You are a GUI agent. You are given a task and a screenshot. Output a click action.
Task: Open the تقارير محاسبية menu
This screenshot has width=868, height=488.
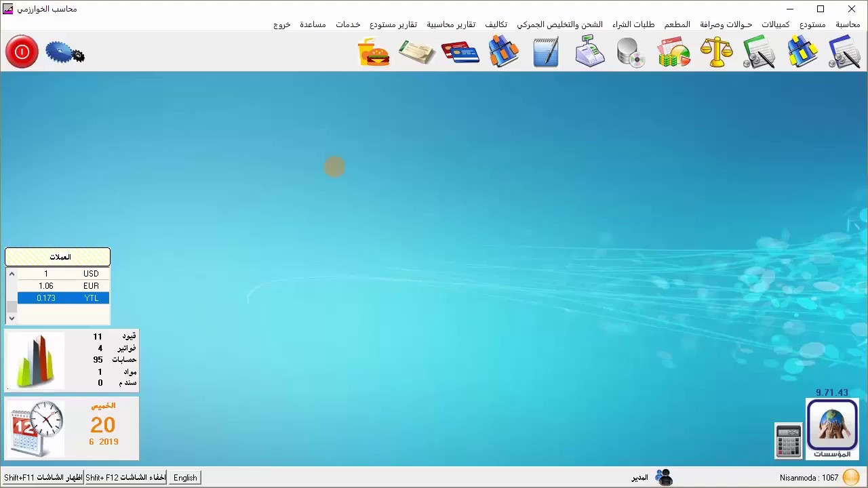pos(451,24)
